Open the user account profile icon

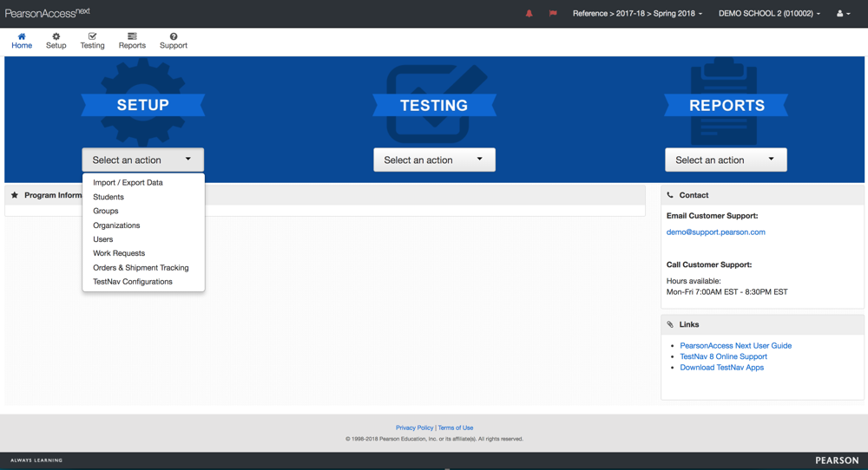pyautogui.click(x=842, y=14)
